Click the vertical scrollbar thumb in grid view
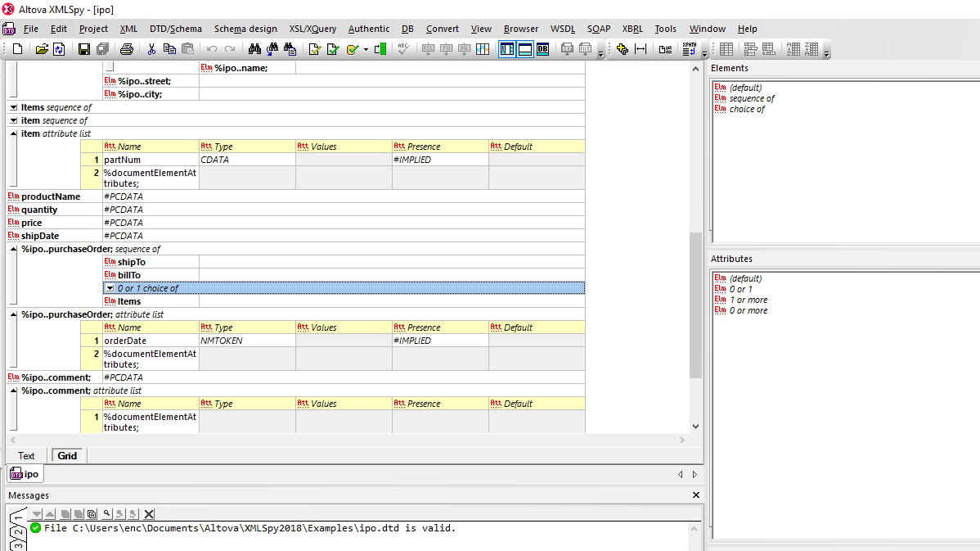 click(x=695, y=305)
